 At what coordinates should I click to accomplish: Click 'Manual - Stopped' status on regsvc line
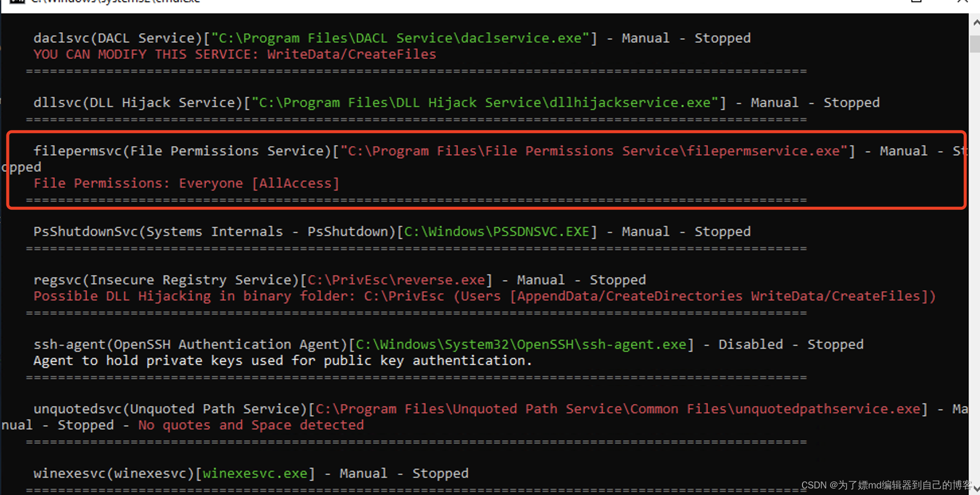pos(581,280)
